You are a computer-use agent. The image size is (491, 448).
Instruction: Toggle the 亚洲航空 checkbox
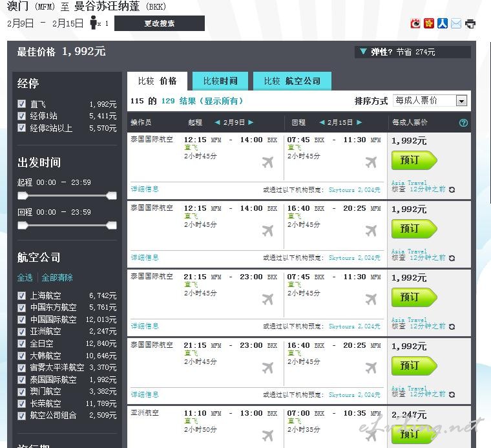21,332
